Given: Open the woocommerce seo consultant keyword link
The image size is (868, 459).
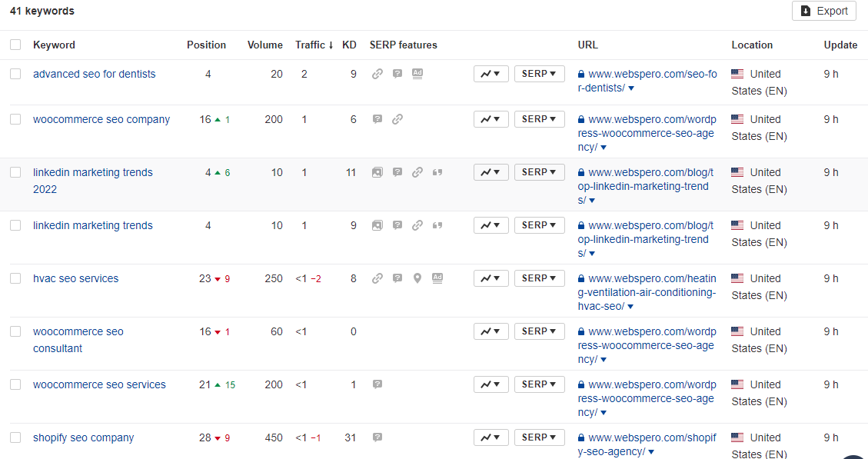Looking at the screenshot, I should pos(78,340).
